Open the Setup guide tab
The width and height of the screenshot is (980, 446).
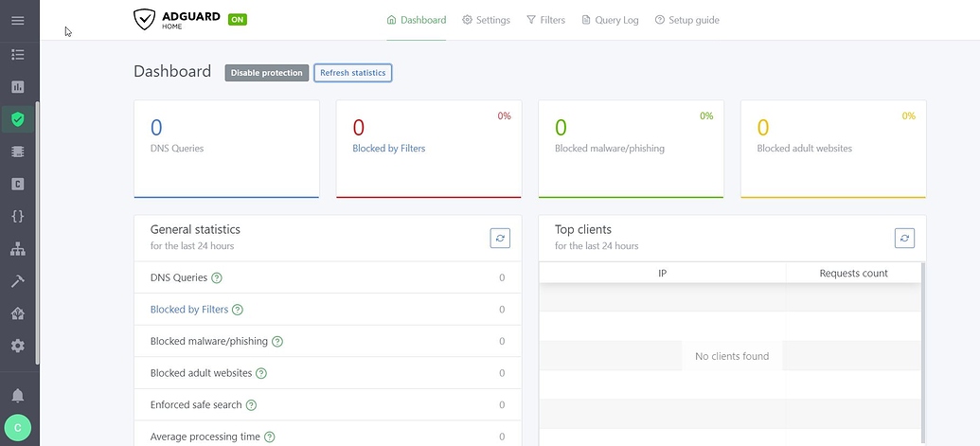pos(686,20)
